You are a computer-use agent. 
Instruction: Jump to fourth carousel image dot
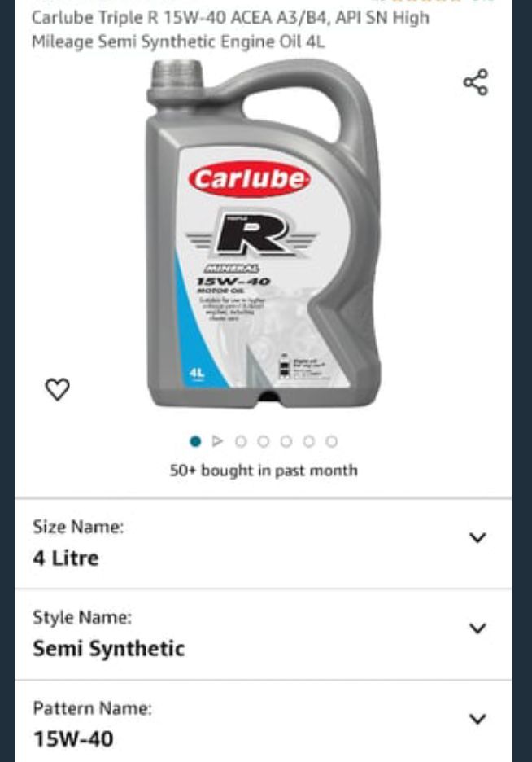point(264,441)
